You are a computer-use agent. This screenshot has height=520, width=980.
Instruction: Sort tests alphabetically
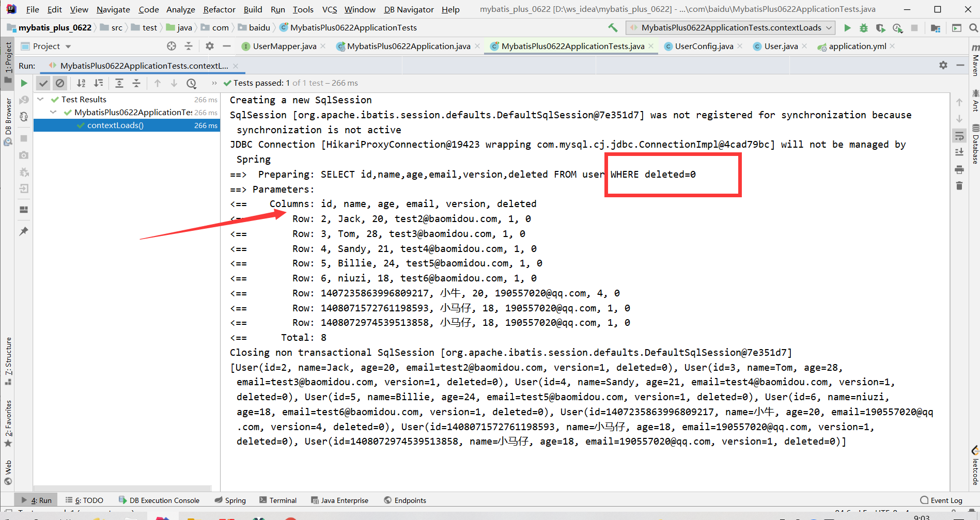pyautogui.click(x=81, y=83)
